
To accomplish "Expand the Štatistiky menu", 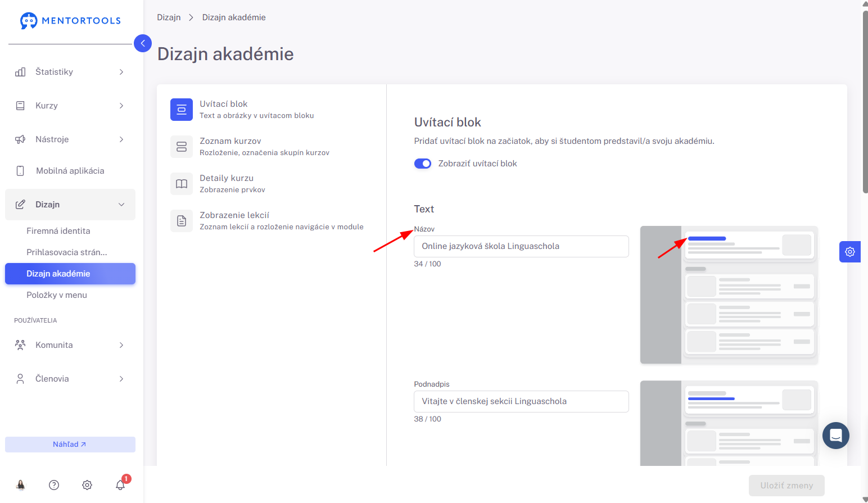I will pos(70,72).
